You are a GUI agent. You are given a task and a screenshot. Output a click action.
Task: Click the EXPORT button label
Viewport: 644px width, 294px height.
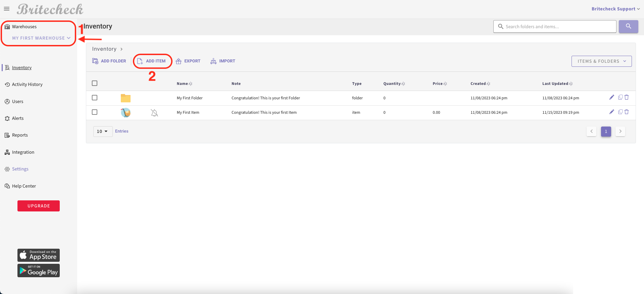tap(192, 61)
